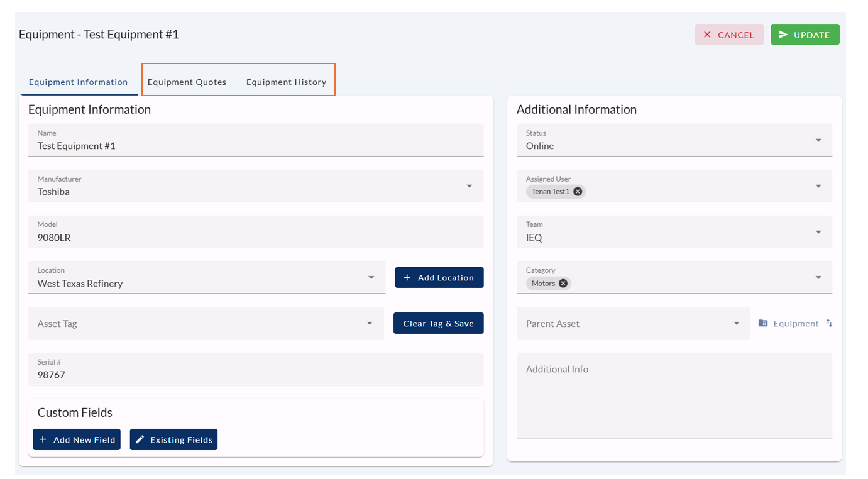Expand the Status dropdown
Image resolution: width=868 pixels, height=479 pixels.
(818, 140)
